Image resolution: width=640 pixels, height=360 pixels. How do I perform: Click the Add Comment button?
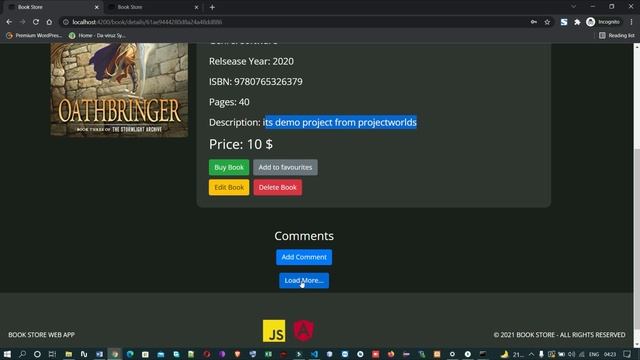point(304,257)
